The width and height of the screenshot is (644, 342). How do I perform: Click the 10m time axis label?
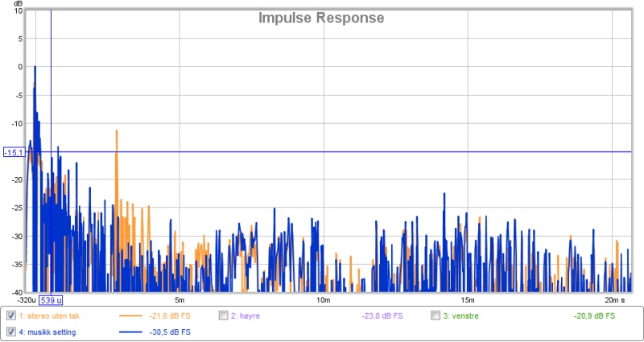pyautogui.click(x=324, y=299)
